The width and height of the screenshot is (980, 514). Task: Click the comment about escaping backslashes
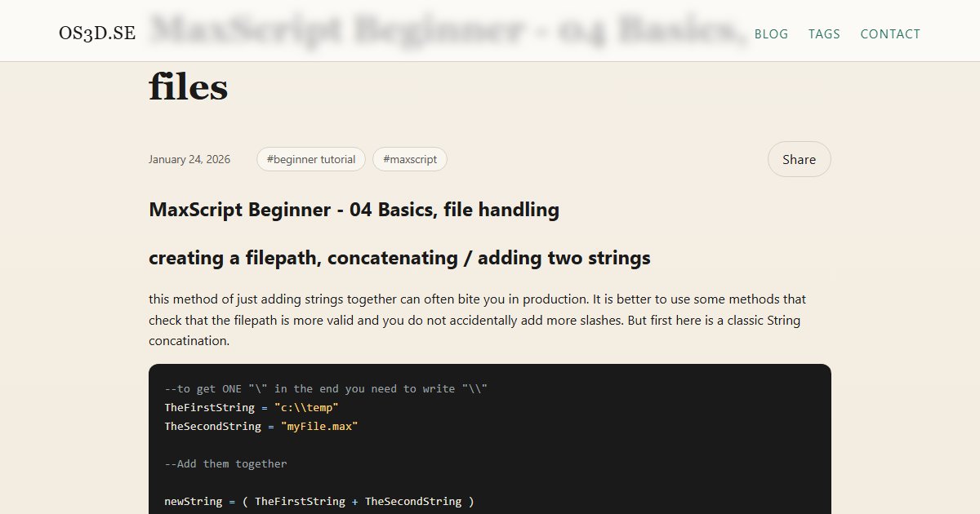click(x=327, y=388)
